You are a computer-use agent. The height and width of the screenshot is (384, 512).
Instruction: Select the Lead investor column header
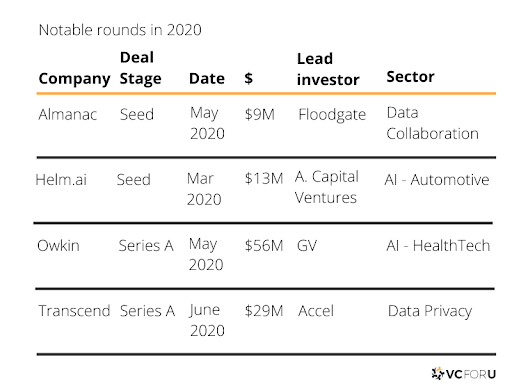pos(328,69)
